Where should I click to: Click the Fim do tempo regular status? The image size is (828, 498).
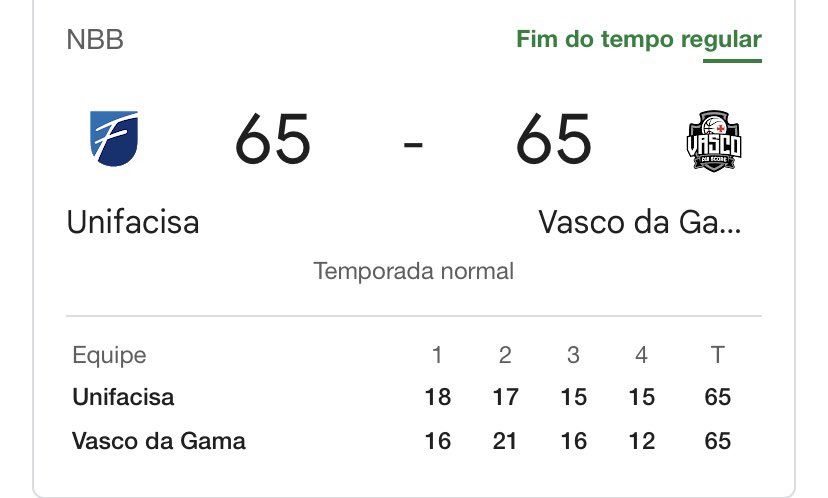click(x=638, y=40)
